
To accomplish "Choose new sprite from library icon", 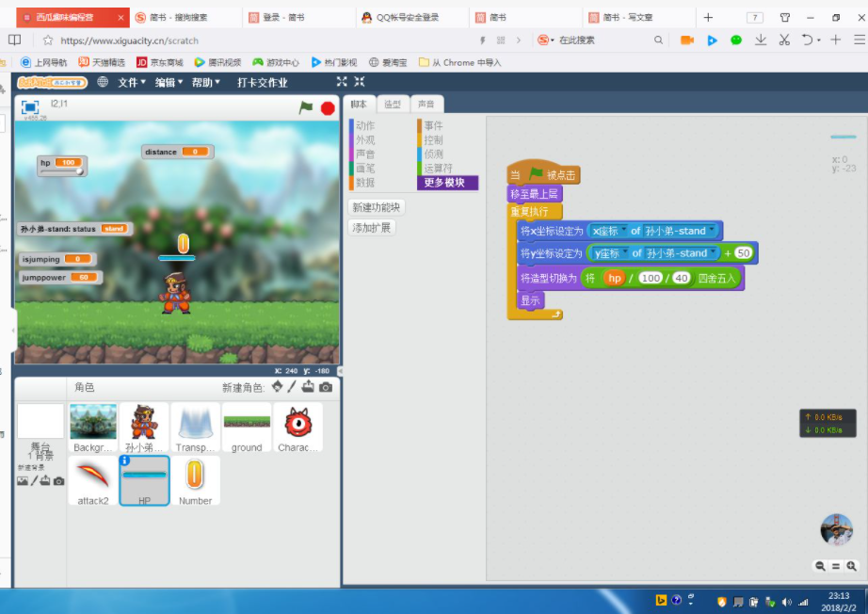I will [x=278, y=387].
